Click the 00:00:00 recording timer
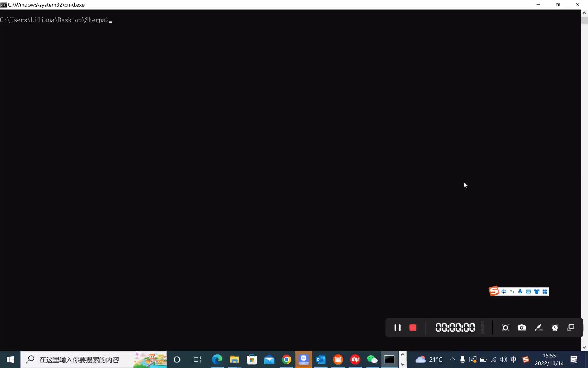The height and width of the screenshot is (368, 588). pyautogui.click(x=455, y=328)
